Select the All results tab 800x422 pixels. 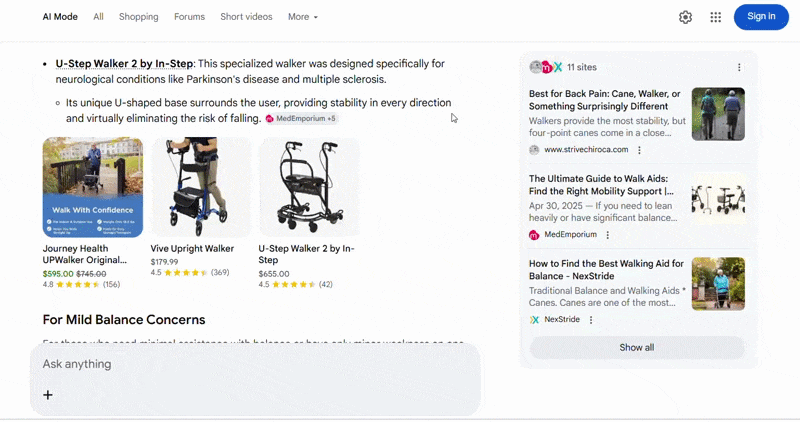pos(98,17)
